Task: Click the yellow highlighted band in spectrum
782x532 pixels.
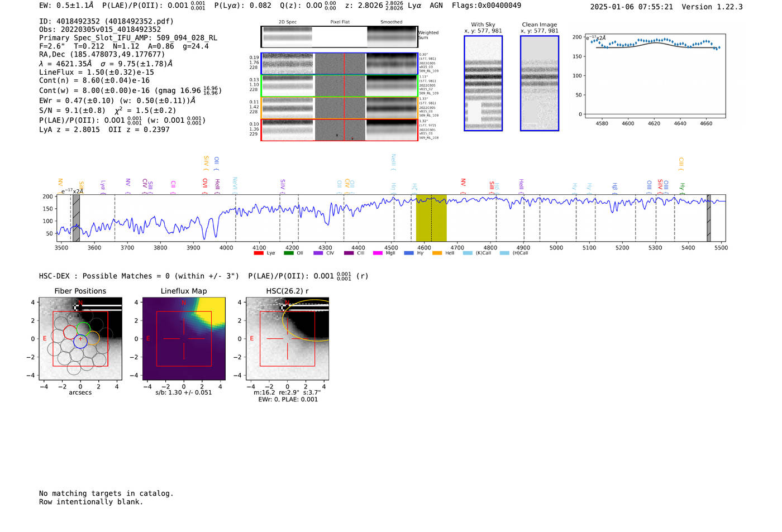Action: 431,218
